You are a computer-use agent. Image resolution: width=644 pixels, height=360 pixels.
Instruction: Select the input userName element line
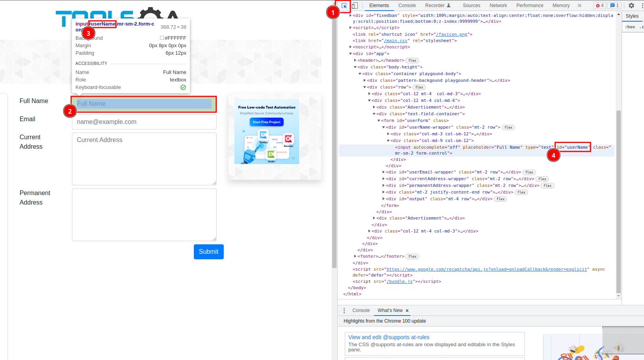pos(477,150)
